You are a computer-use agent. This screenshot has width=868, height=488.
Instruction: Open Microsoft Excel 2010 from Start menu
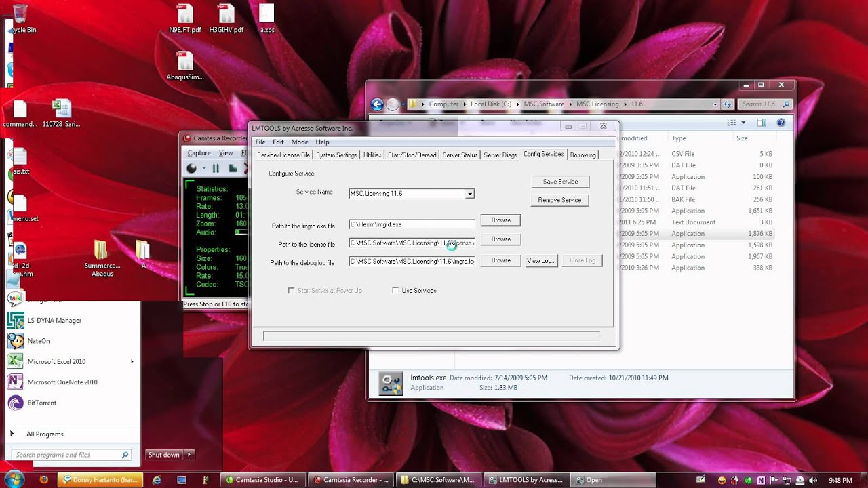[x=73, y=361]
